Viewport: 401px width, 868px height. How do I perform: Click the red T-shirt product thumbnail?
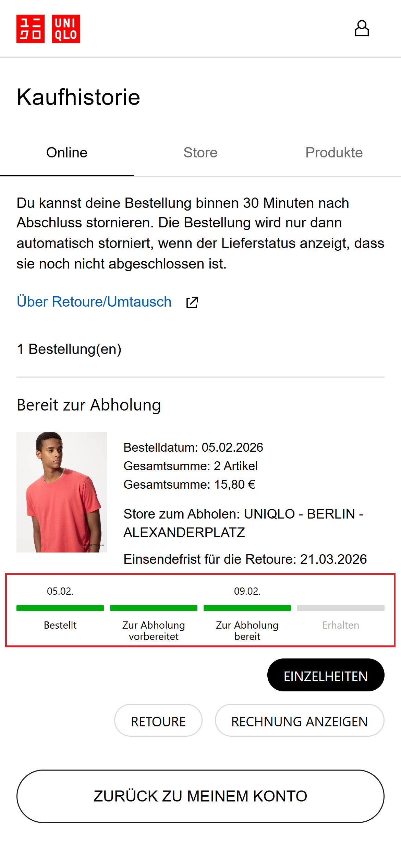tap(62, 492)
